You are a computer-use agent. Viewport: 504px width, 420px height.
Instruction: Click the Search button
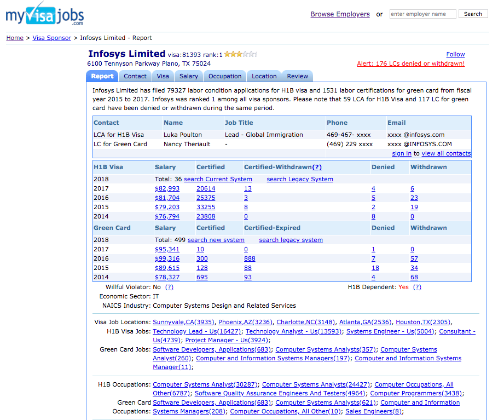coord(473,14)
